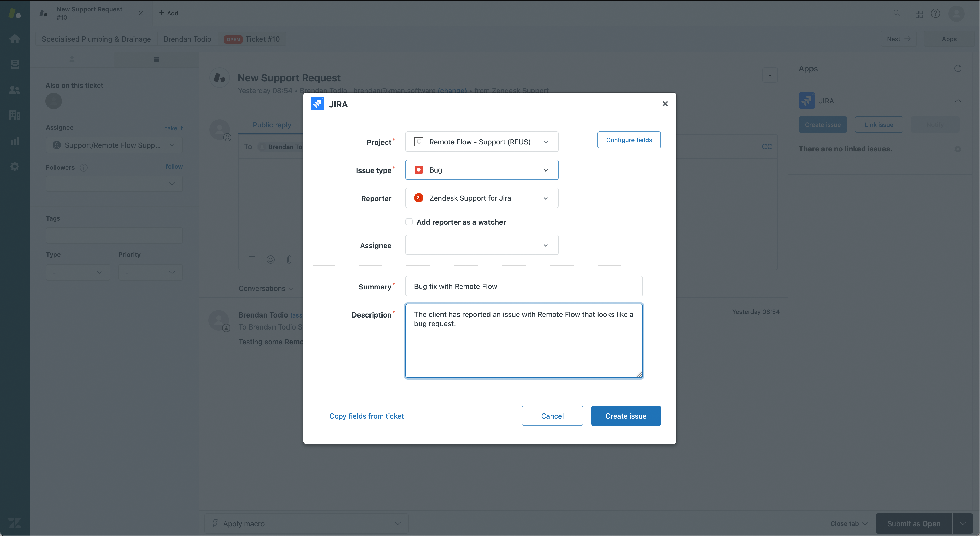Expand the Project dropdown
980x536 pixels.
pos(482,142)
